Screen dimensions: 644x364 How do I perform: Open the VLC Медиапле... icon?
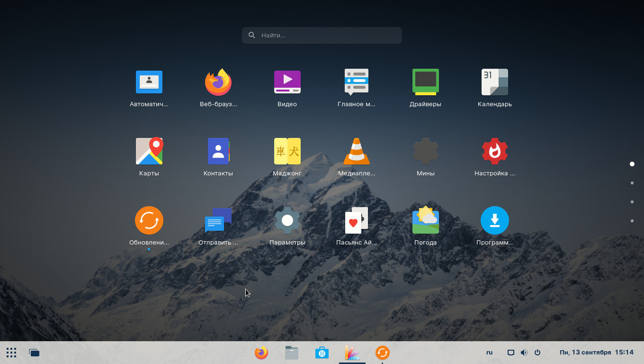click(x=357, y=151)
